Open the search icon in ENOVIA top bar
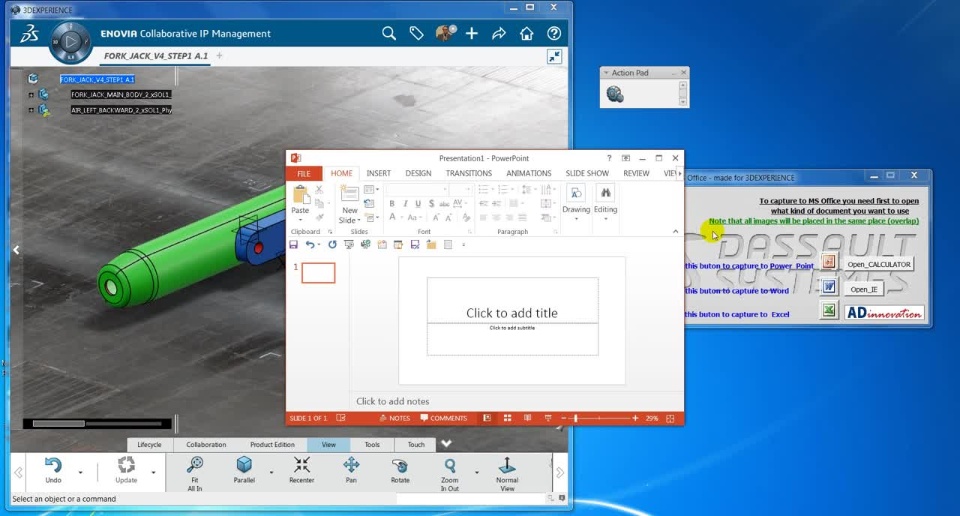The image size is (960, 516). click(389, 34)
